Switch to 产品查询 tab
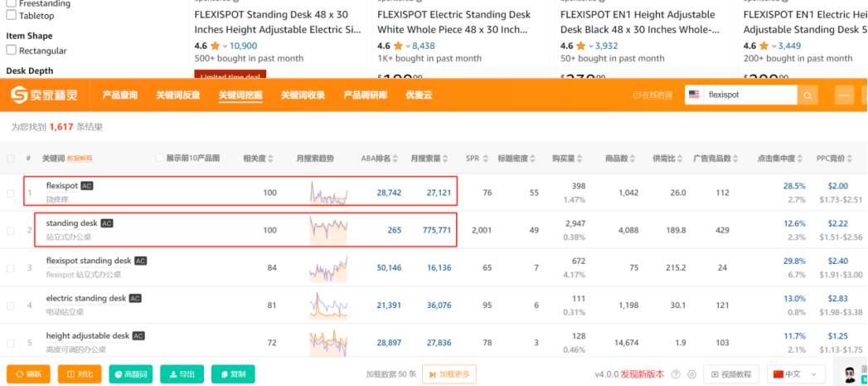This screenshot has height=386, width=868. [x=119, y=95]
